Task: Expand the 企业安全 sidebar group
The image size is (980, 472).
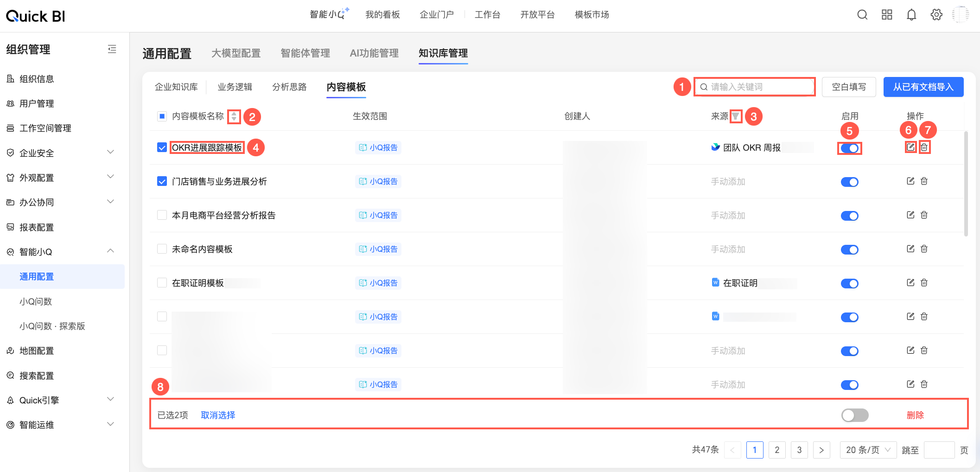Action: coord(110,152)
